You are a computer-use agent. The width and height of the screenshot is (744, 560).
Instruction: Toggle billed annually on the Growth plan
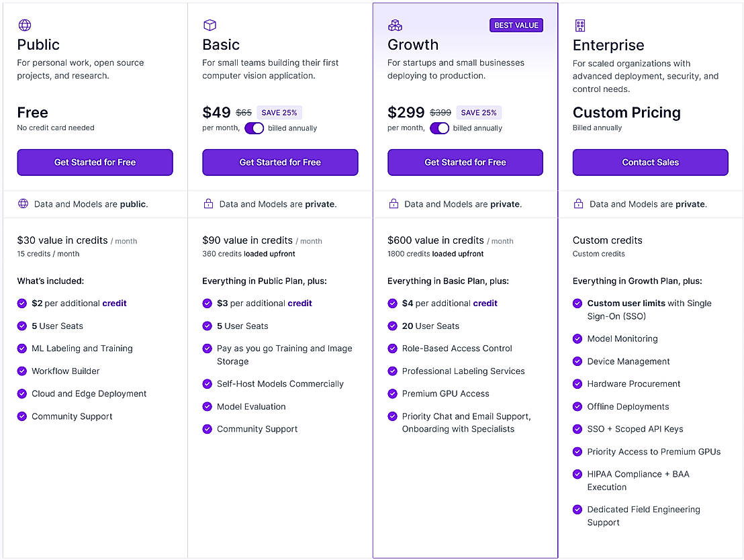439,128
